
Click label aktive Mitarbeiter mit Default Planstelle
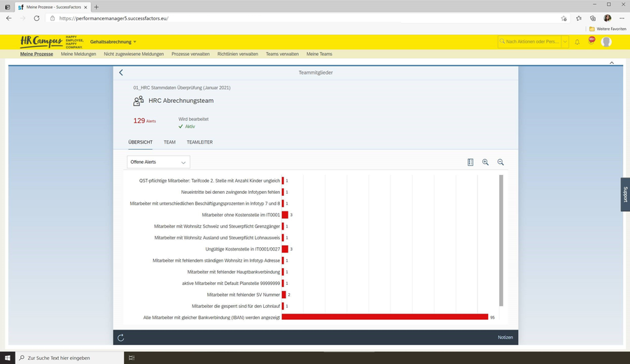[x=231, y=283]
